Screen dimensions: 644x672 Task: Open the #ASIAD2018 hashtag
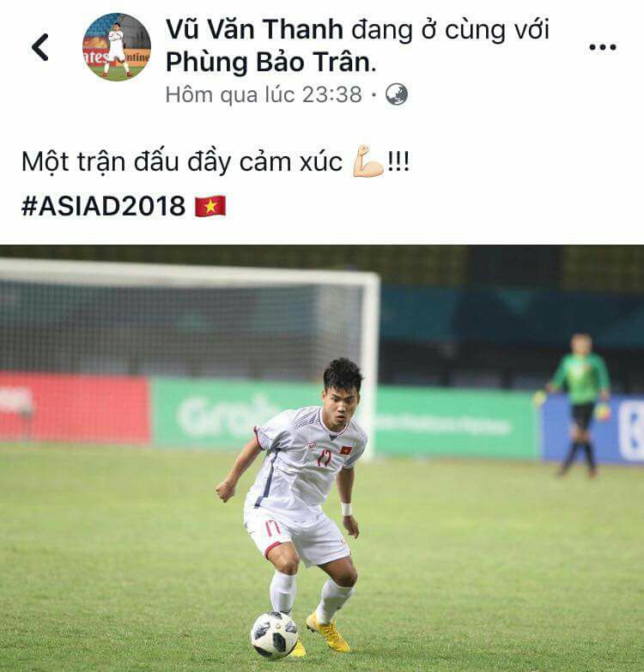click(x=103, y=206)
